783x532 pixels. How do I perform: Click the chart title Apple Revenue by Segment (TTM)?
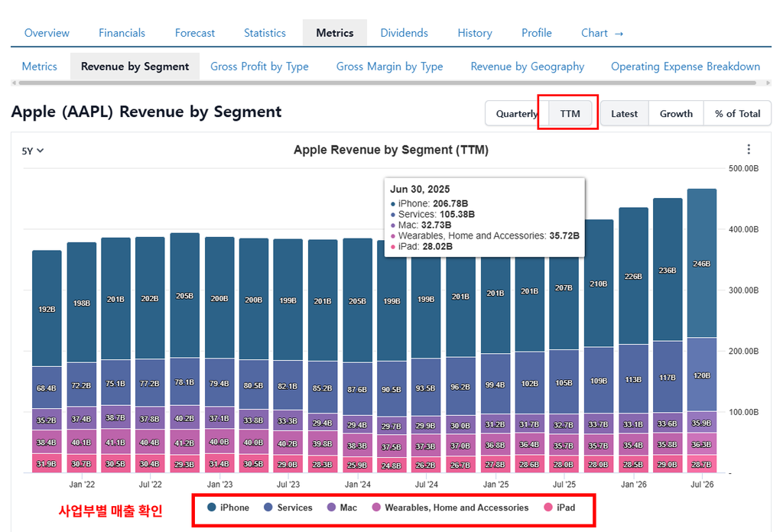point(391,150)
